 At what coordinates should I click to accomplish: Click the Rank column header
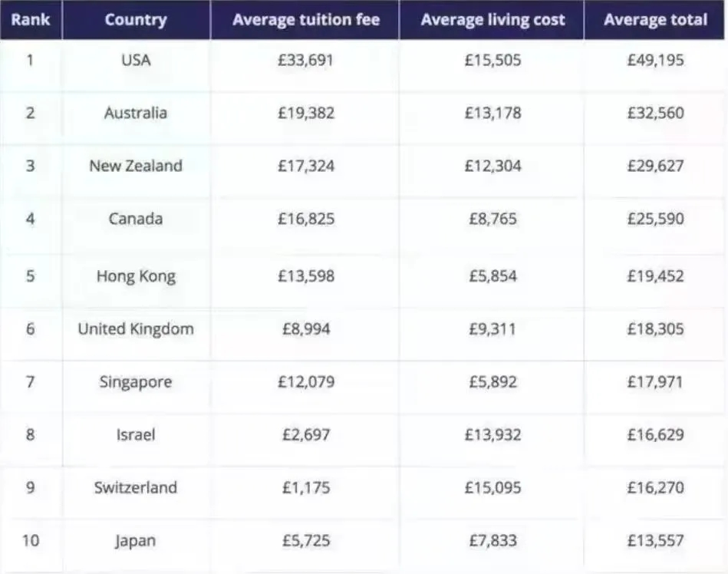[x=31, y=20]
